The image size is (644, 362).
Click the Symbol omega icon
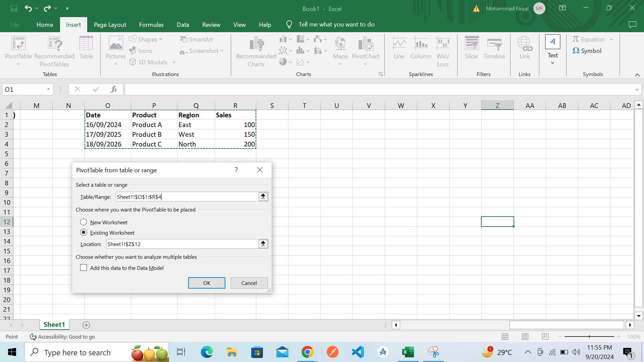(x=576, y=51)
